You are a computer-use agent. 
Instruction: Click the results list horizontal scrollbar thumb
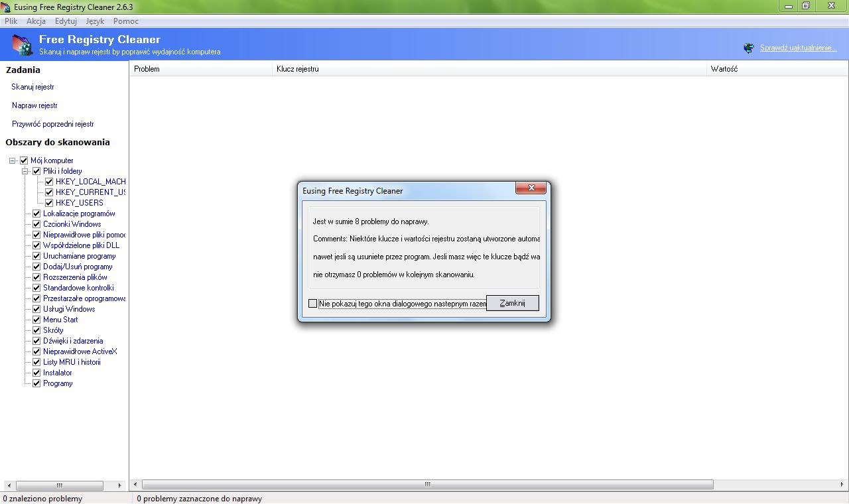coord(428,485)
